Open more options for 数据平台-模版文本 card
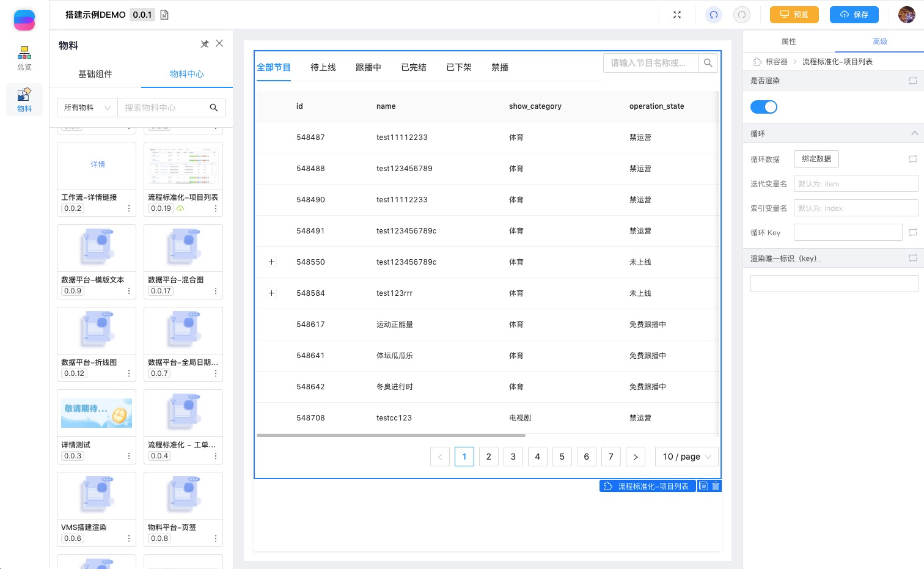The image size is (924, 569). pos(129,291)
